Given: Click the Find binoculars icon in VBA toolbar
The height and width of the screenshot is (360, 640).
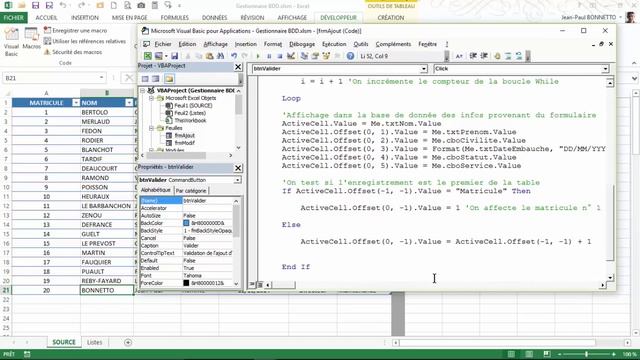Looking at the screenshot, I should [220, 56].
